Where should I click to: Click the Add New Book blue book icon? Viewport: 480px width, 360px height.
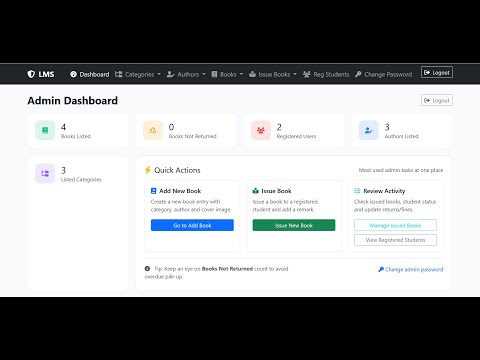(154, 191)
